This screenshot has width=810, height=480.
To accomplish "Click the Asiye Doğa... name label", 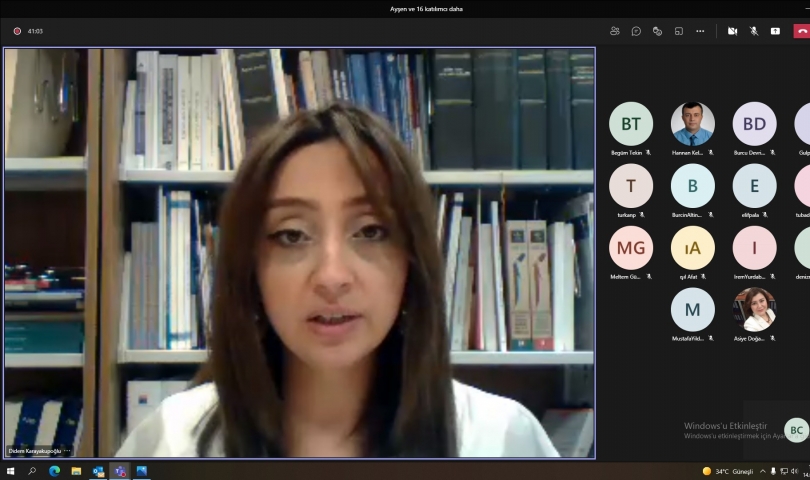I will click(749, 339).
